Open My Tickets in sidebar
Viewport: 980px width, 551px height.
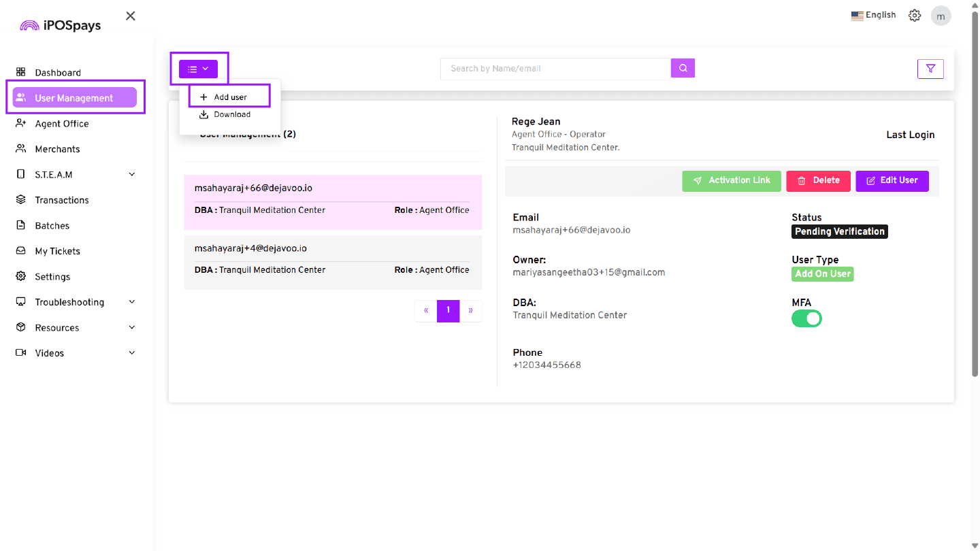click(x=57, y=251)
